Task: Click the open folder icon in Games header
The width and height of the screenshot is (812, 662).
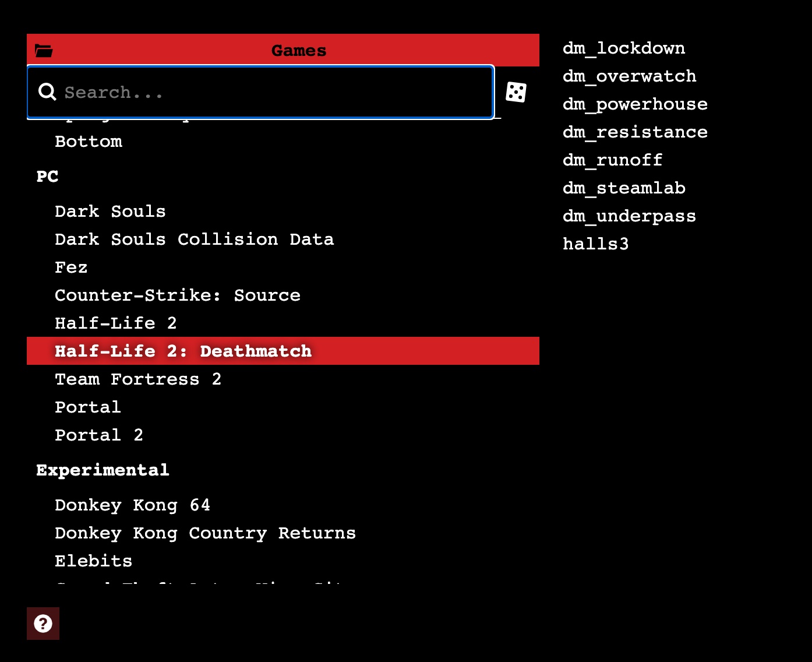Action: click(44, 51)
